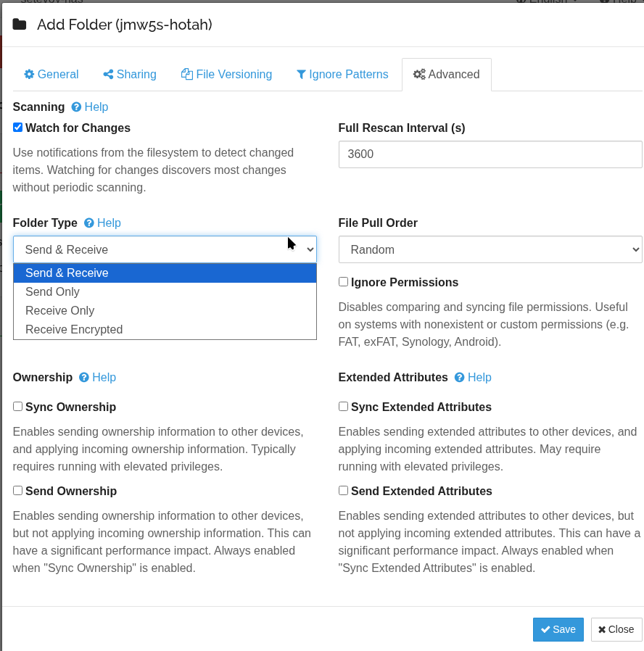The height and width of the screenshot is (651, 644).
Task: Click the Help question icon beside Extended Attributes
Action: pos(460,378)
